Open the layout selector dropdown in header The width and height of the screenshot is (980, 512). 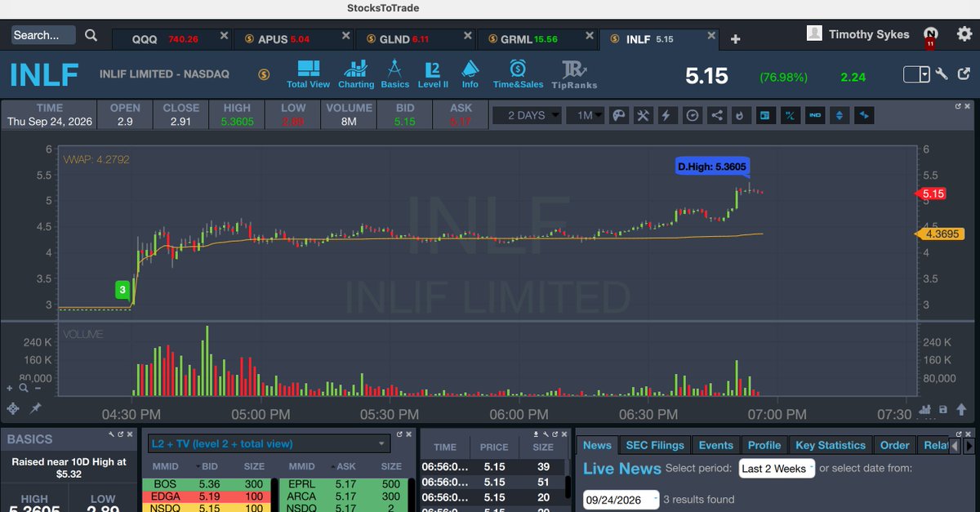(x=916, y=74)
